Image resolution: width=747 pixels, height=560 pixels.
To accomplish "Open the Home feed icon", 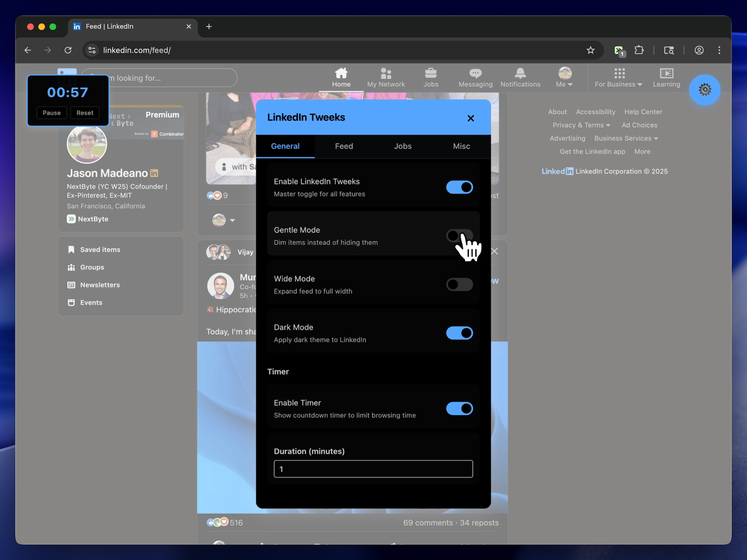I will click(x=341, y=76).
